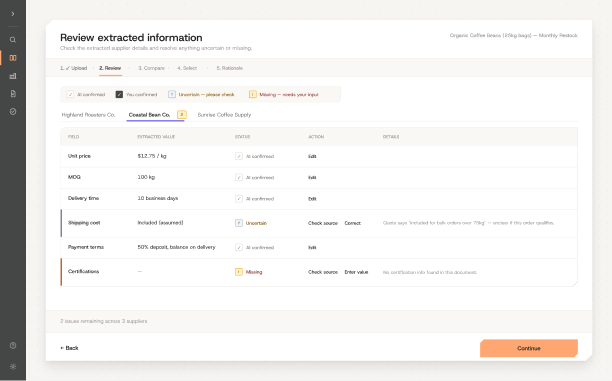The height and width of the screenshot is (381, 612).
Task: Click the Organic Coffee Beans project title
Action: (513, 36)
